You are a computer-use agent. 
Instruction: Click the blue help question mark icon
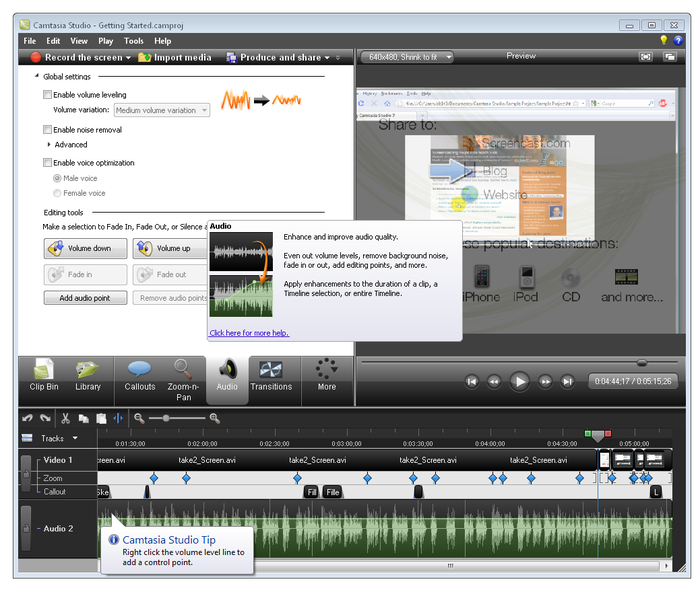click(678, 41)
